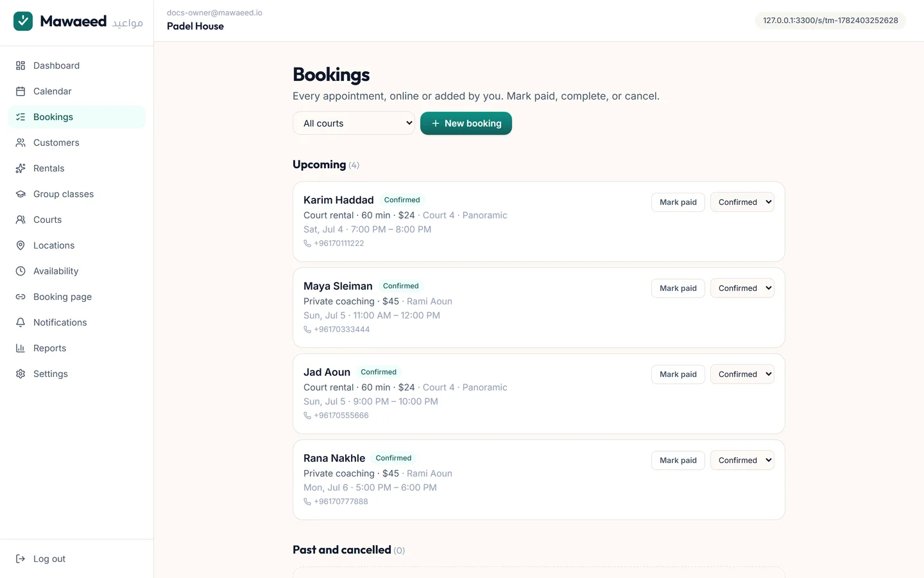Click the Padel House business name
This screenshot has height=578, width=924.
(x=195, y=26)
